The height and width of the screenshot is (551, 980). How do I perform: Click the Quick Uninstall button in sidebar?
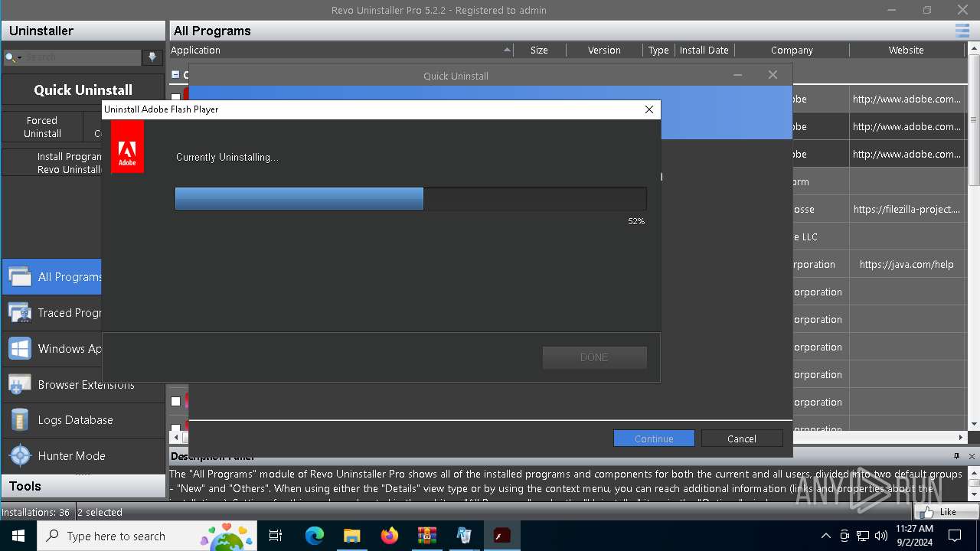[x=83, y=90]
